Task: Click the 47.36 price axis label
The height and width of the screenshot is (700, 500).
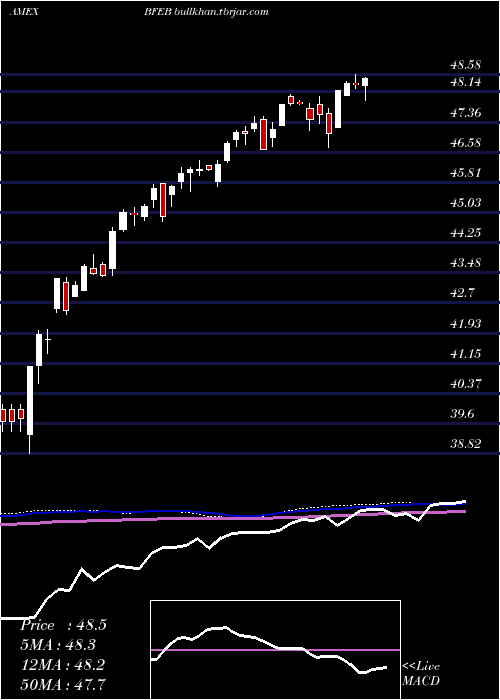Action: 465,112
